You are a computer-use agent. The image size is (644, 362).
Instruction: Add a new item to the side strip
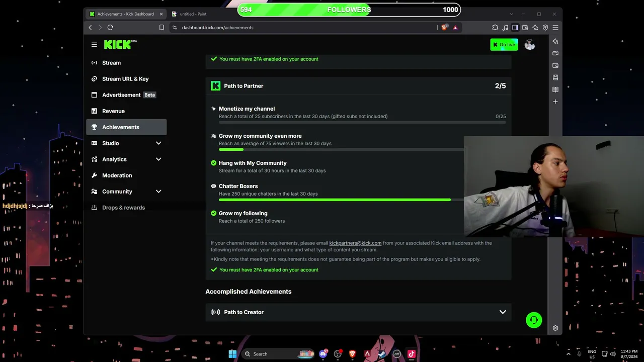point(555,102)
